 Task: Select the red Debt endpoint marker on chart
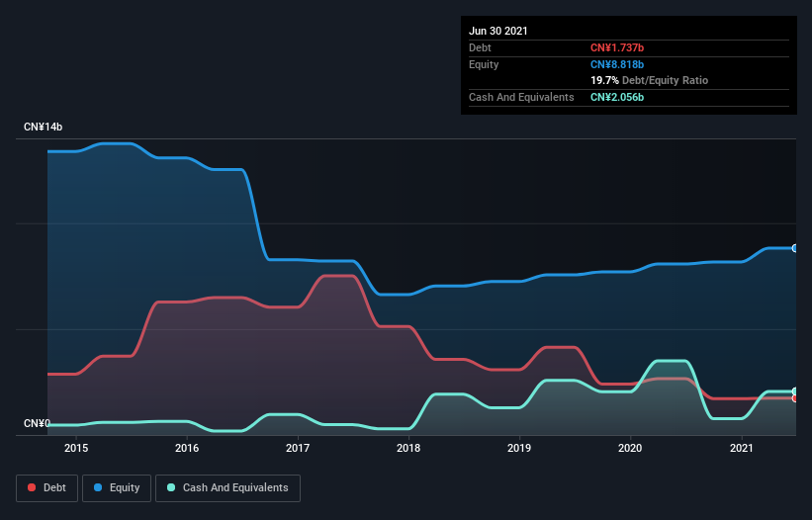pos(795,398)
